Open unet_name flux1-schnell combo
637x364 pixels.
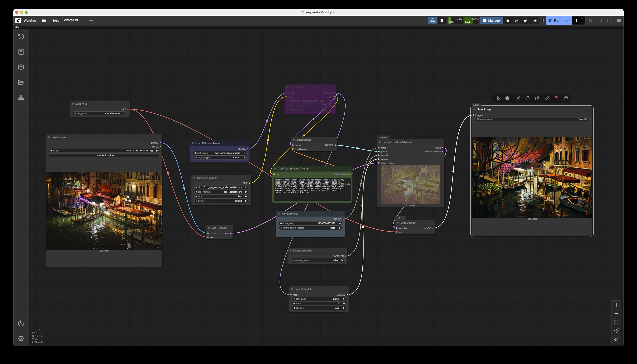(x=220, y=153)
